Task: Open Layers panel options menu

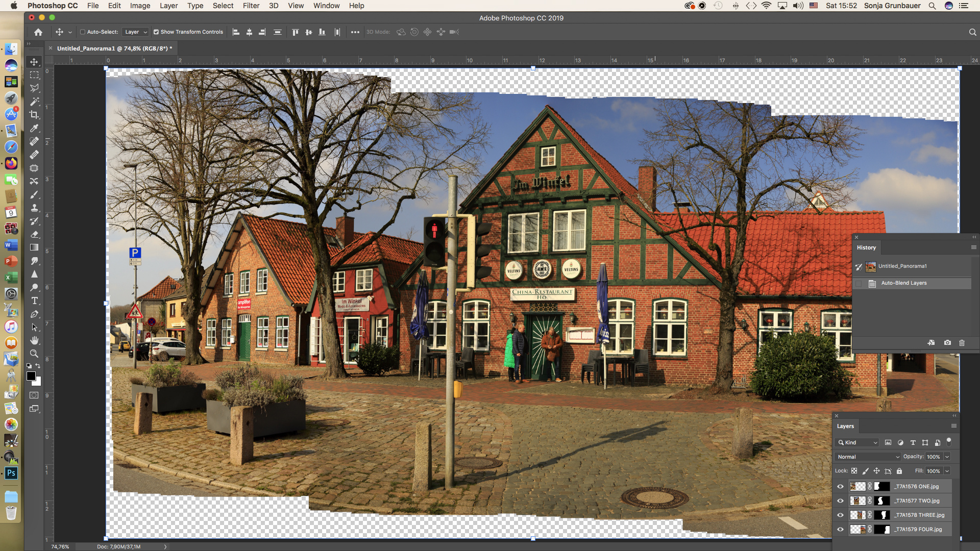Action: (953, 426)
